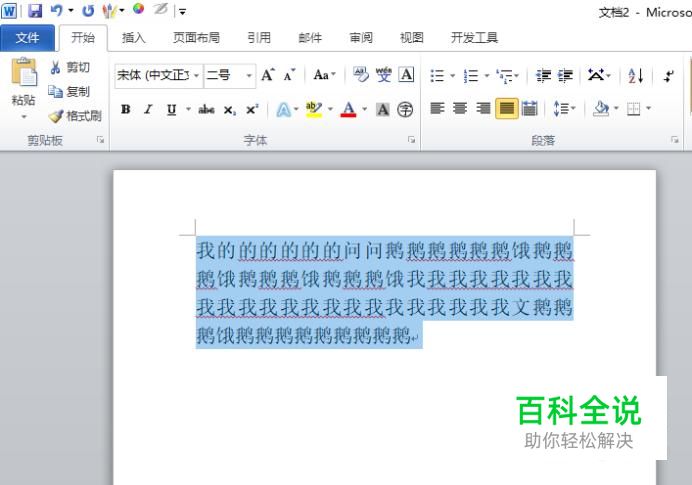Click the highlighted justify alignment button
This screenshot has width=692, height=485.
pos(507,109)
